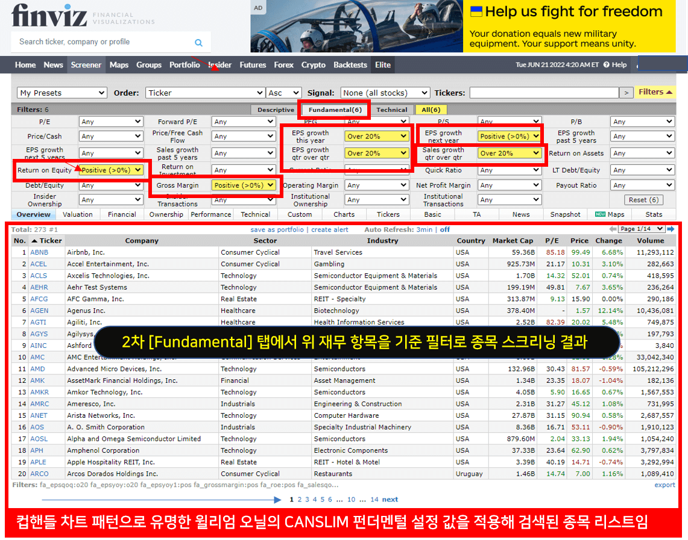Open the Payout Ratio dropdown

pyautogui.click(x=642, y=186)
